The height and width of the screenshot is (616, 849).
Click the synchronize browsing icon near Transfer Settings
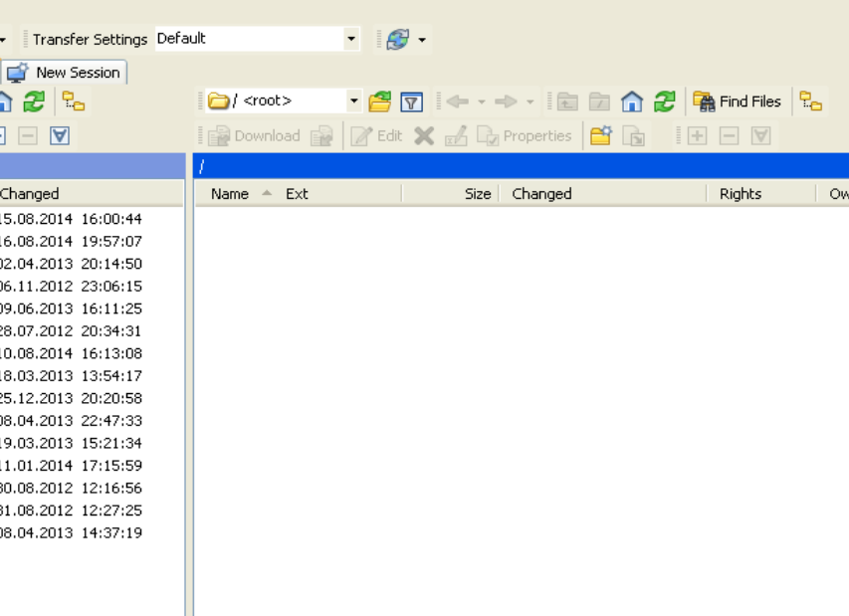tap(399, 39)
